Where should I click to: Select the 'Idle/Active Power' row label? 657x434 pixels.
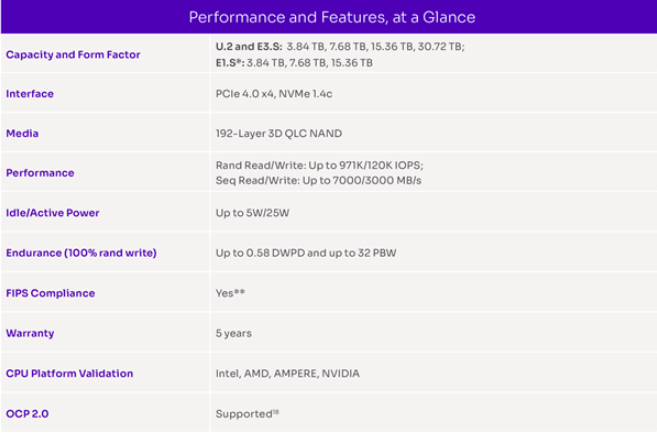tap(52, 213)
